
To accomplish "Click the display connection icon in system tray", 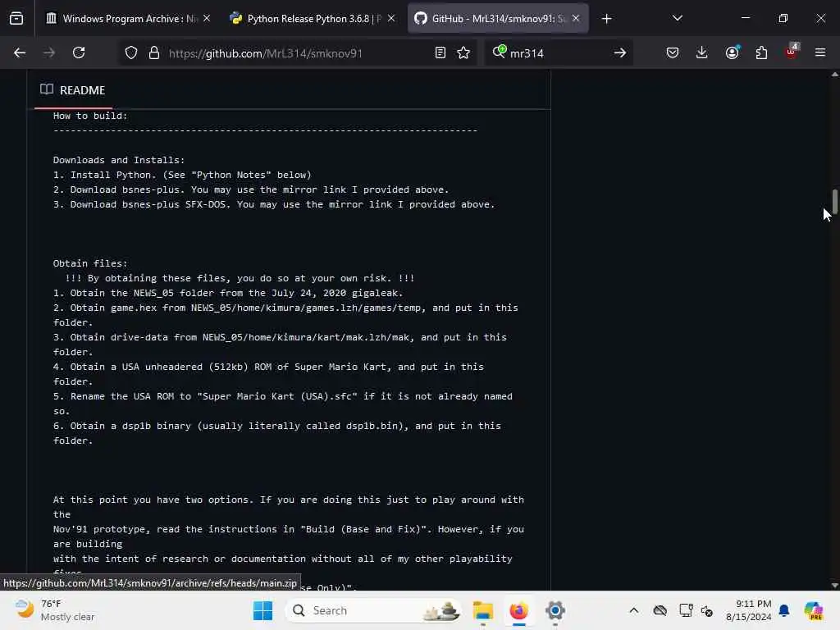I will (686, 610).
